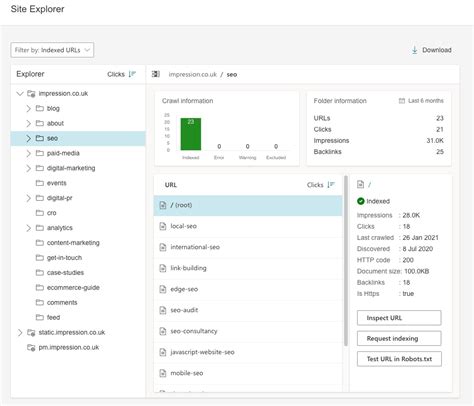Viewport: 474px width, 406px height.
Task: Click the URL list vertical scrollbar
Action: tap(346, 261)
